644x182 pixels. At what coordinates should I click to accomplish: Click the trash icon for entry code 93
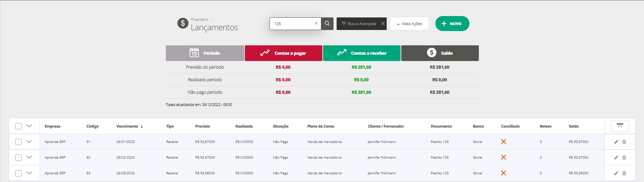pyautogui.click(x=624, y=173)
